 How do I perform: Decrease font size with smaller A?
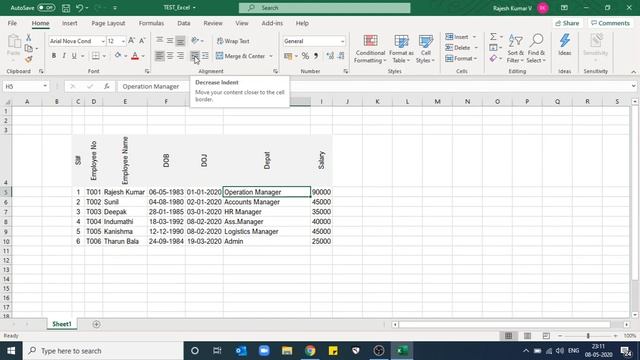tap(142, 41)
